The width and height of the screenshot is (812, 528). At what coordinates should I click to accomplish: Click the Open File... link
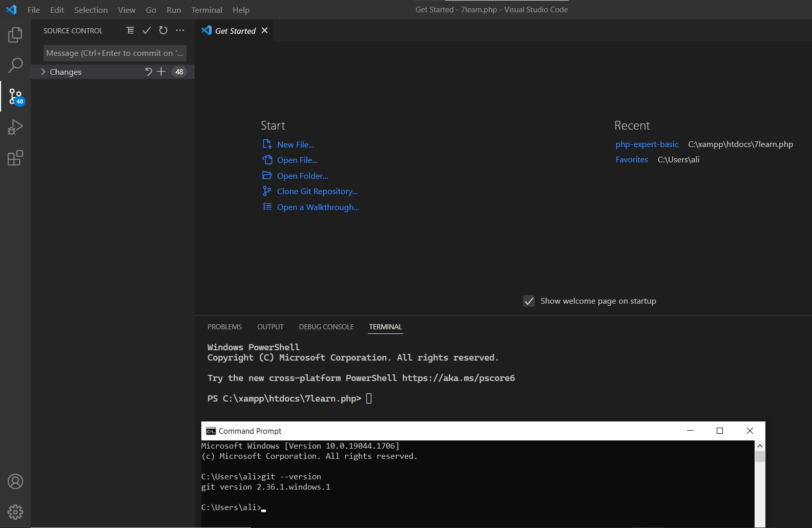point(297,160)
